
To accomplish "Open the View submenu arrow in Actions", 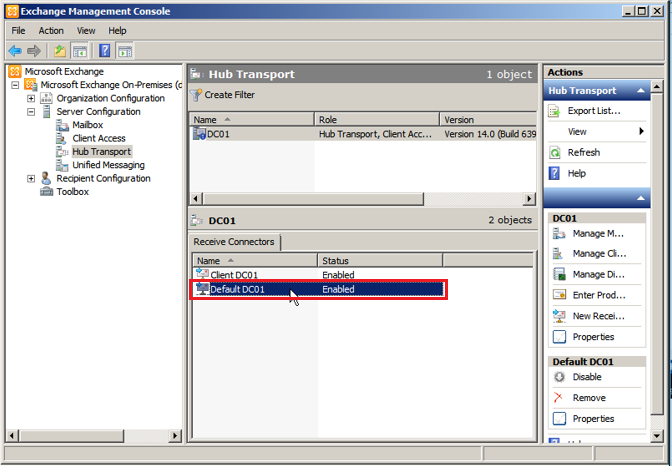I will click(641, 131).
